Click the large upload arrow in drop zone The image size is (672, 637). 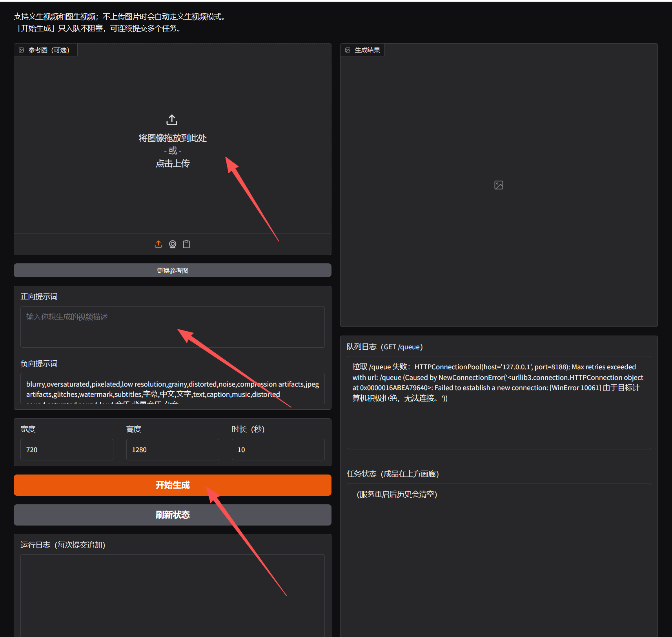[x=172, y=120]
